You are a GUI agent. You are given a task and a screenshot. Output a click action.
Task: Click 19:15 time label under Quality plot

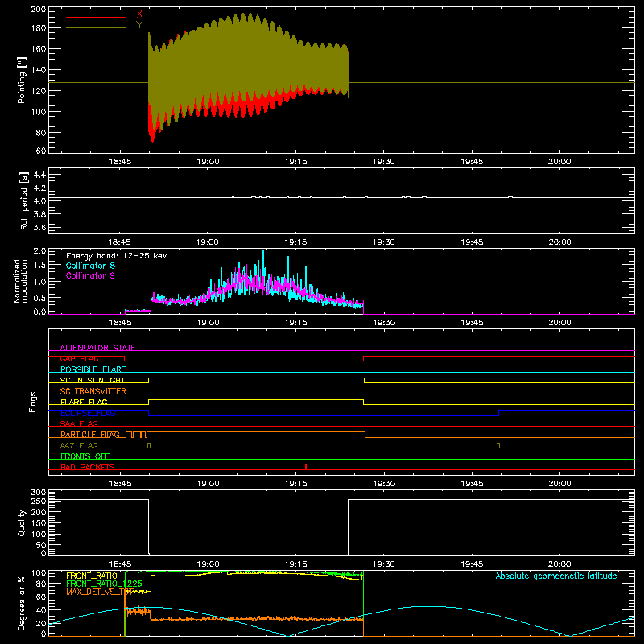pos(295,564)
